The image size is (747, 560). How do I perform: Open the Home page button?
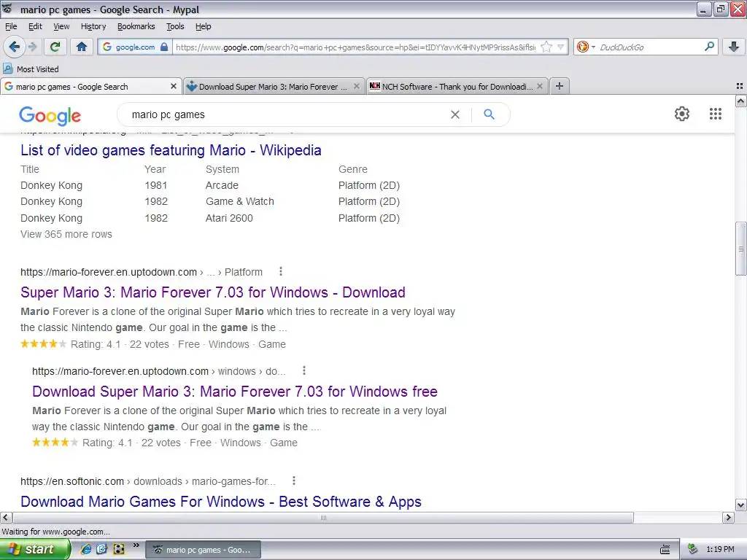(x=82, y=47)
